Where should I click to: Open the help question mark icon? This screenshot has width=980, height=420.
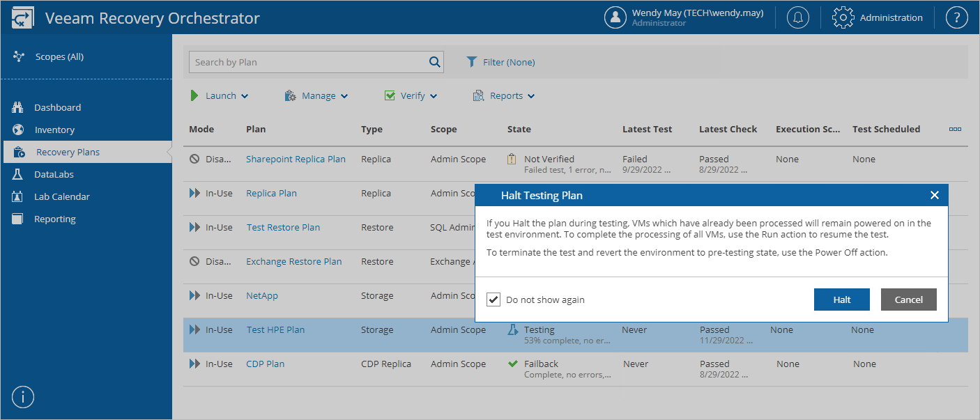957,17
